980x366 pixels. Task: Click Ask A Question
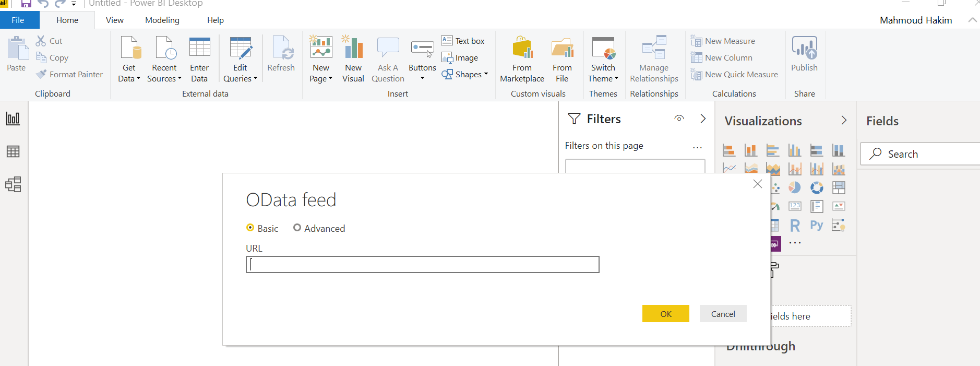[x=388, y=60]
